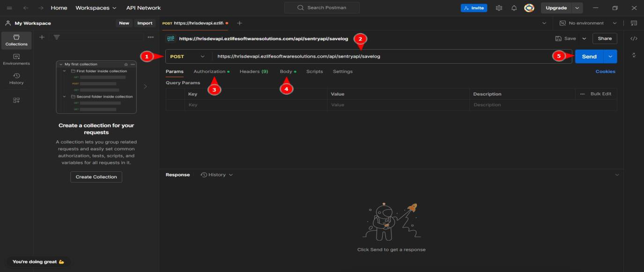This screenshot has height=272, width=644.
Task: Star My first collection
Action: 126,64
